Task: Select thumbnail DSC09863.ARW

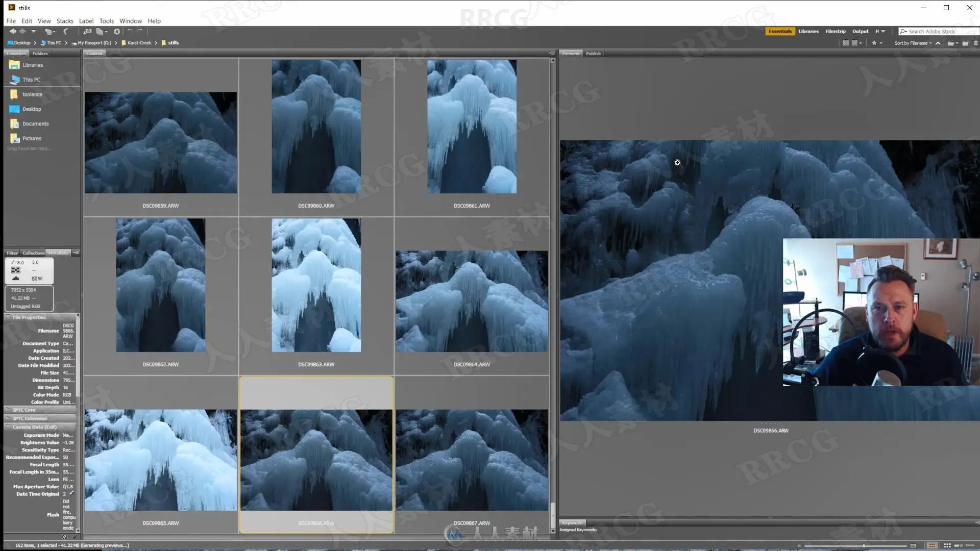Action: pos(316,285)
